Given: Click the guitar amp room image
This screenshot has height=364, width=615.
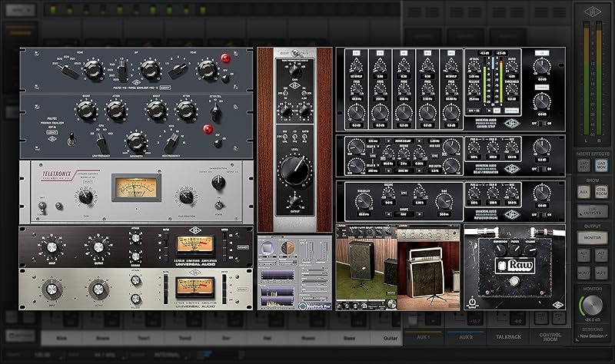Looking at the screenshot, I should [x=428, y=266].
